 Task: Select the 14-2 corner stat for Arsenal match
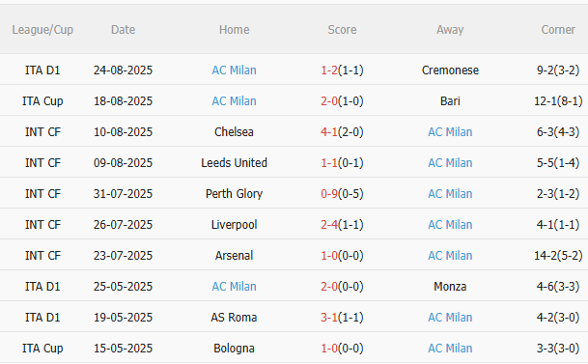(x=558, y=256)
